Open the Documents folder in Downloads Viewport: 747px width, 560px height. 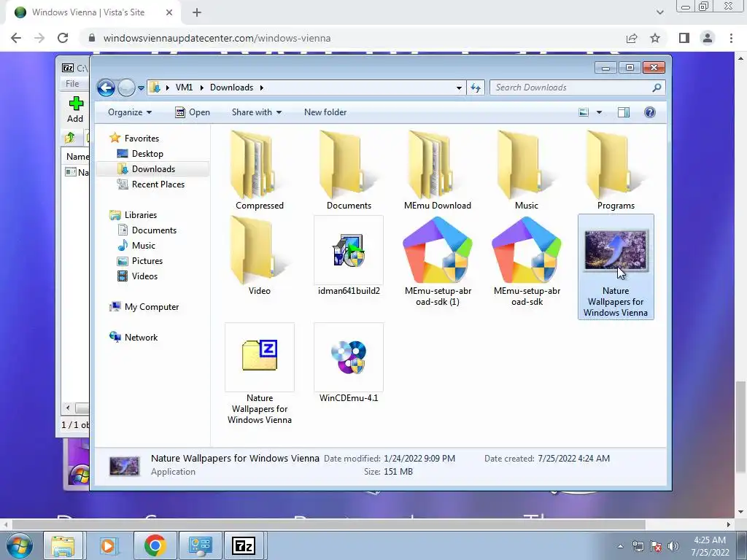pyautogui.click(x=349, y=169)
